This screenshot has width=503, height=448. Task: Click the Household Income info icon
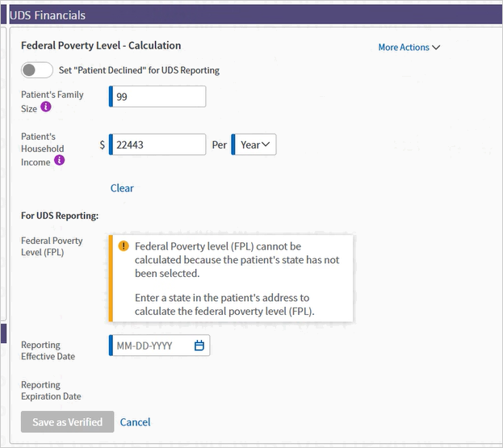pos(59,160)
